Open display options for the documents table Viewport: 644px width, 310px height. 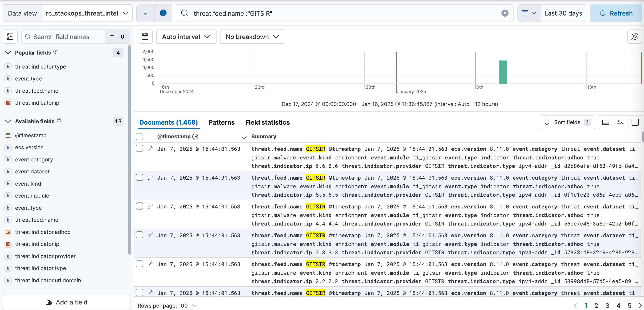tap(621, 122)
